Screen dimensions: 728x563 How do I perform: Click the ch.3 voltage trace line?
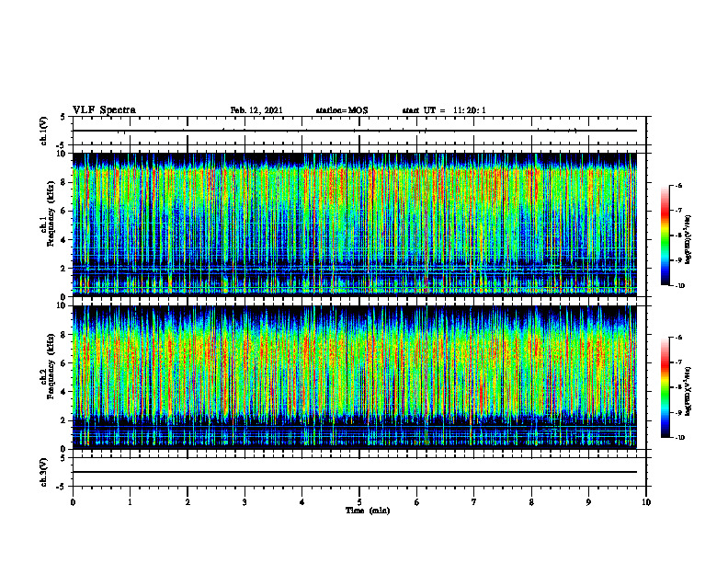[355, 472]
